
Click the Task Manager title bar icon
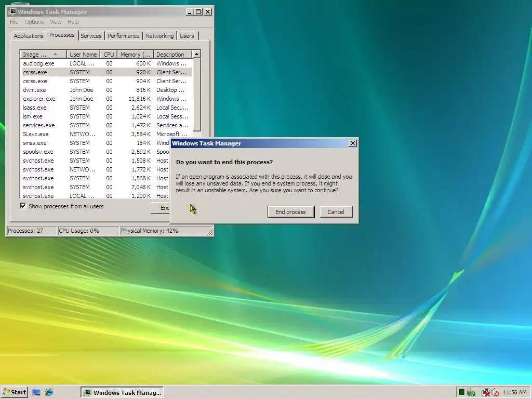coord(12,11)
